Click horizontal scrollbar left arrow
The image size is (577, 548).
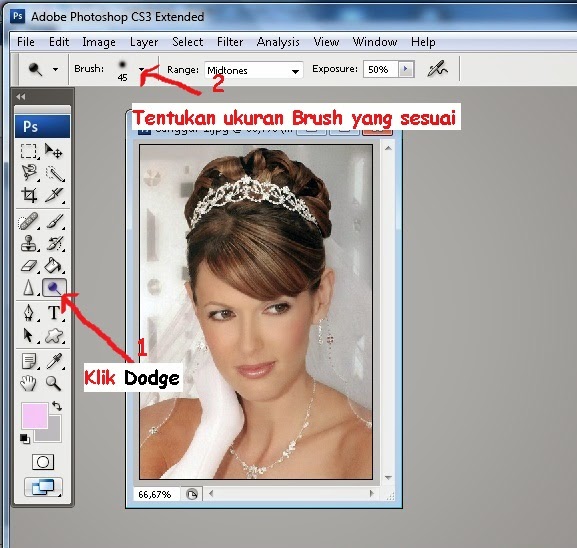click(211, 493)
